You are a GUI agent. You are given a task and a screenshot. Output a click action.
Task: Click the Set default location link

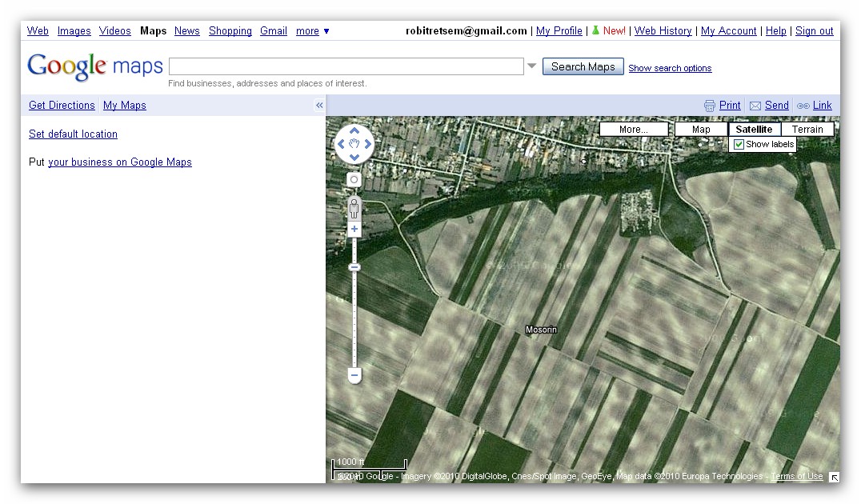73,134
